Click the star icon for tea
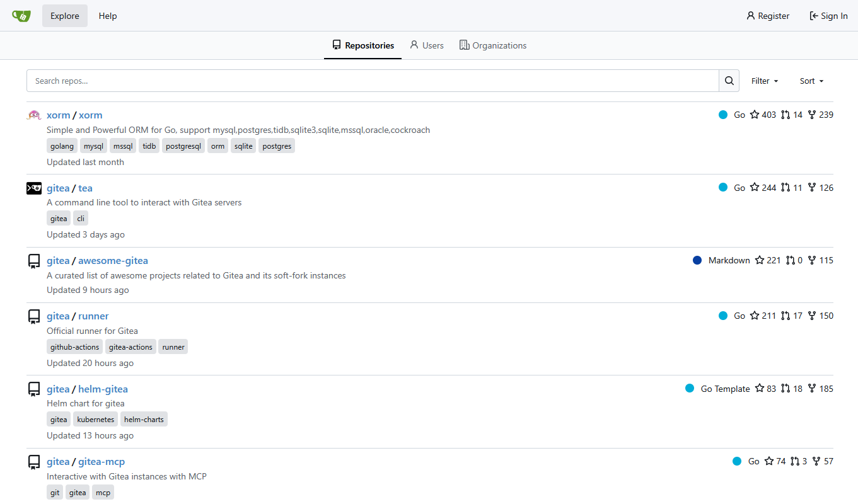The image size is (858, 504). click(755, 188)
